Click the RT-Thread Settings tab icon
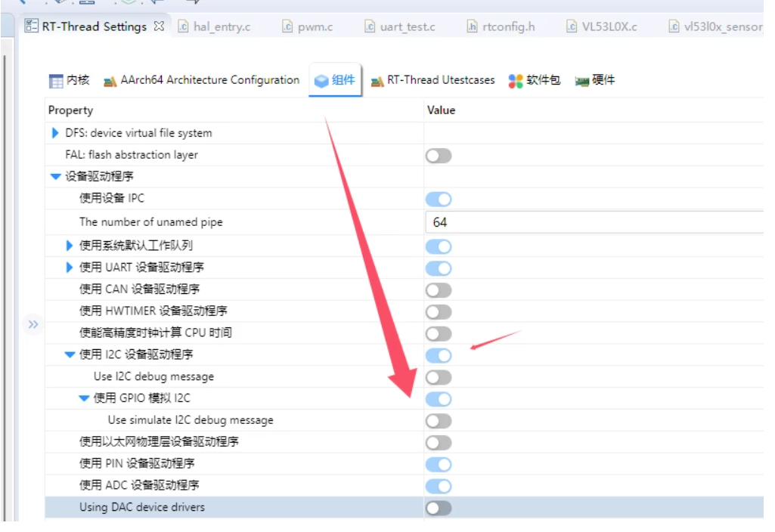Screen dimensions: 775x532 [x=31, y=26]
